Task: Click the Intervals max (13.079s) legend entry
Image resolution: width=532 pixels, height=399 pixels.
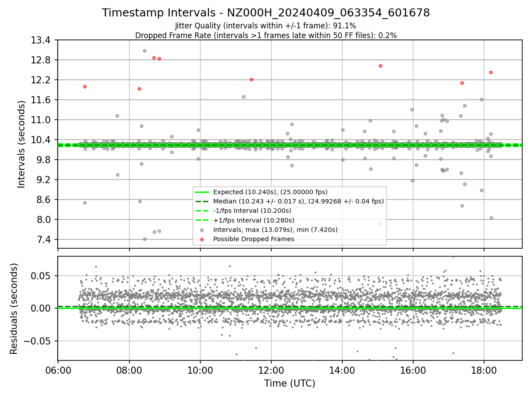Action: tap(275, 230)
